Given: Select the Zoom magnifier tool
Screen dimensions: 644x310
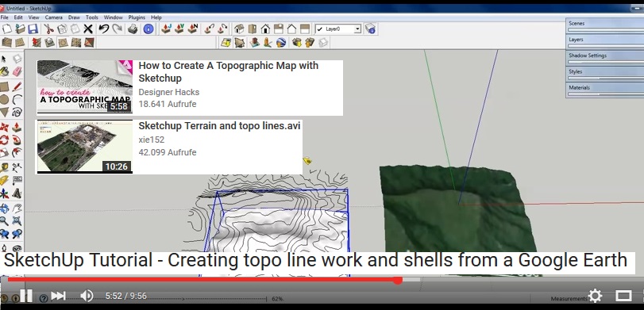Looking at the screenshot, I should coord(5,221).
